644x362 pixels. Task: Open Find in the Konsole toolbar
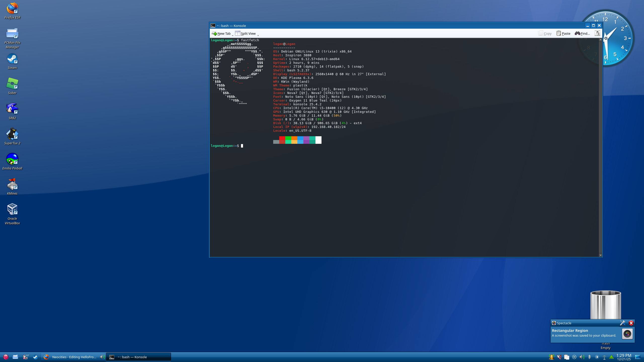[582, 33]
